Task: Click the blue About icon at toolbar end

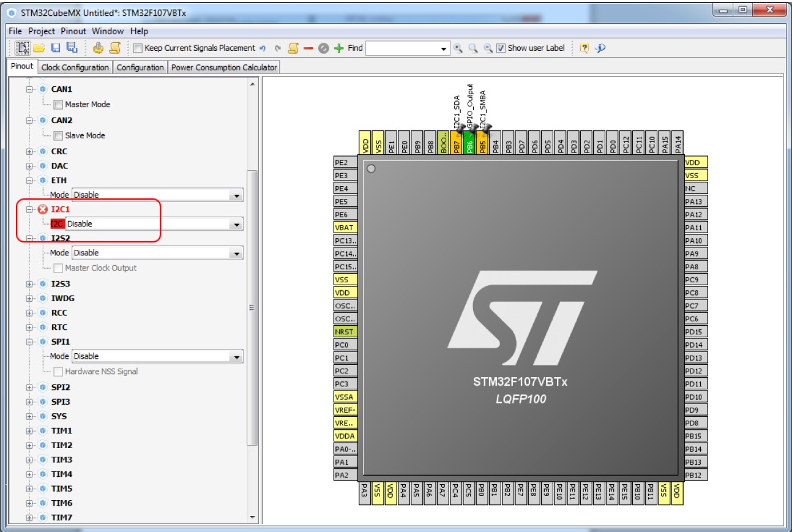Action: (x=600, y=48)
